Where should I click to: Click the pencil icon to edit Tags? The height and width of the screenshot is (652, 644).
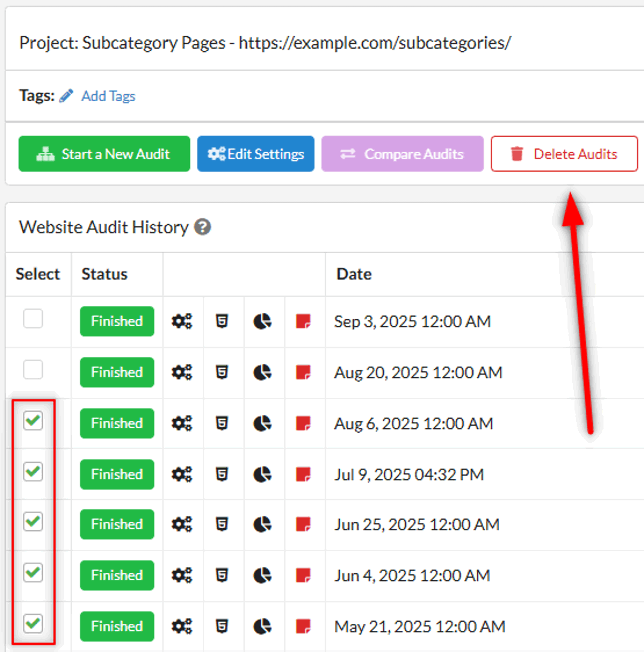(x=66, y=96)
